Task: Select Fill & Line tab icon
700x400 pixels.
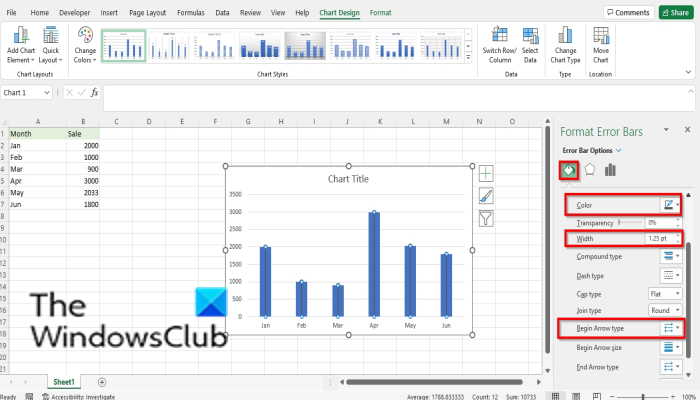Action: [x=569, y=170]
